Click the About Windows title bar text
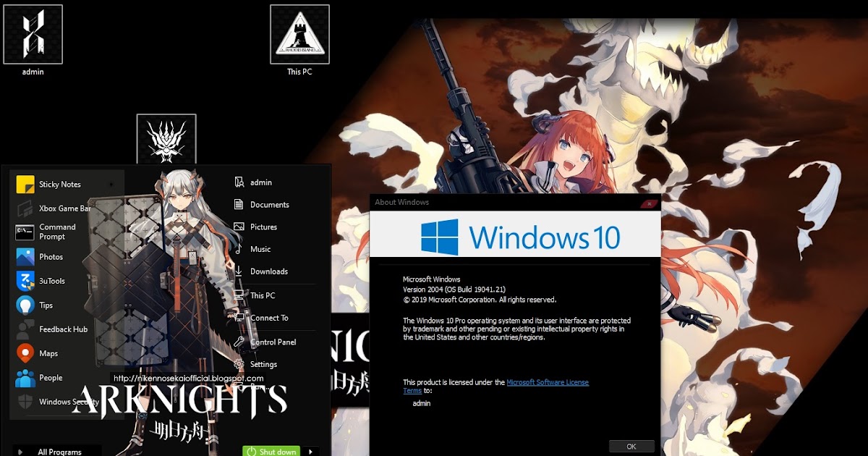The image size is (868, 456). pos(401,203)
